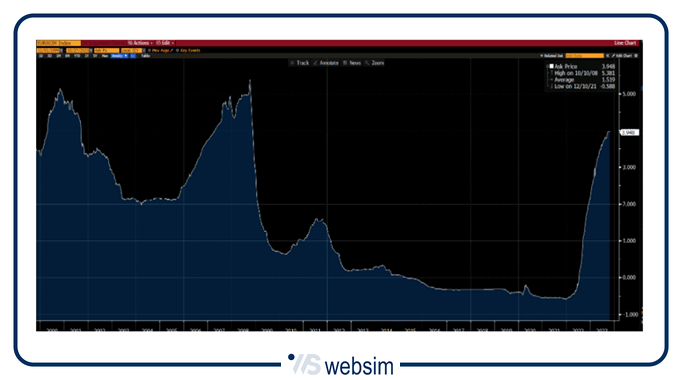Open the Weekly periodicity dropdown
The width and height of the screenshot is (682, 380).
[x=119, y=56]
